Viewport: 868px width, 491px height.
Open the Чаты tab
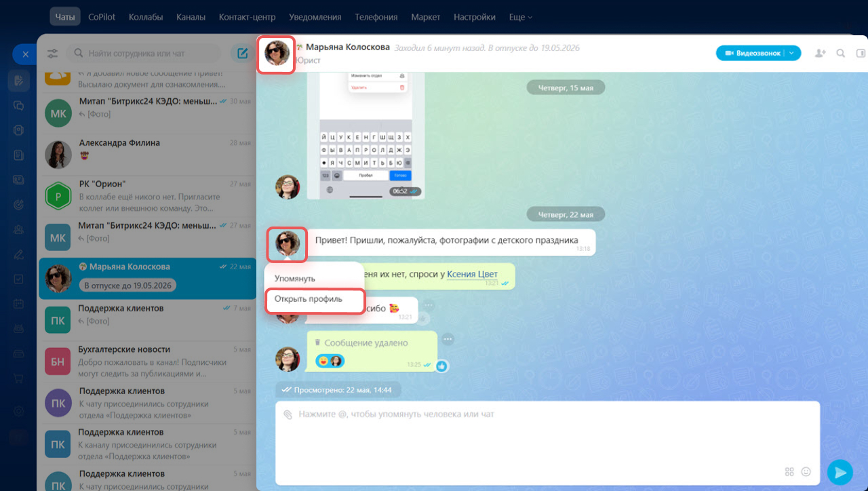(65, 17)
